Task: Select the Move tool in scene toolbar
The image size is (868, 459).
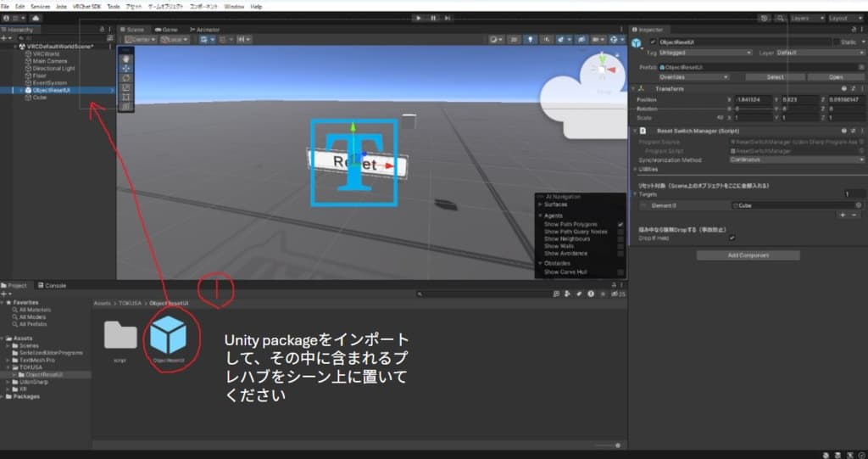Action: pos(126,68)
